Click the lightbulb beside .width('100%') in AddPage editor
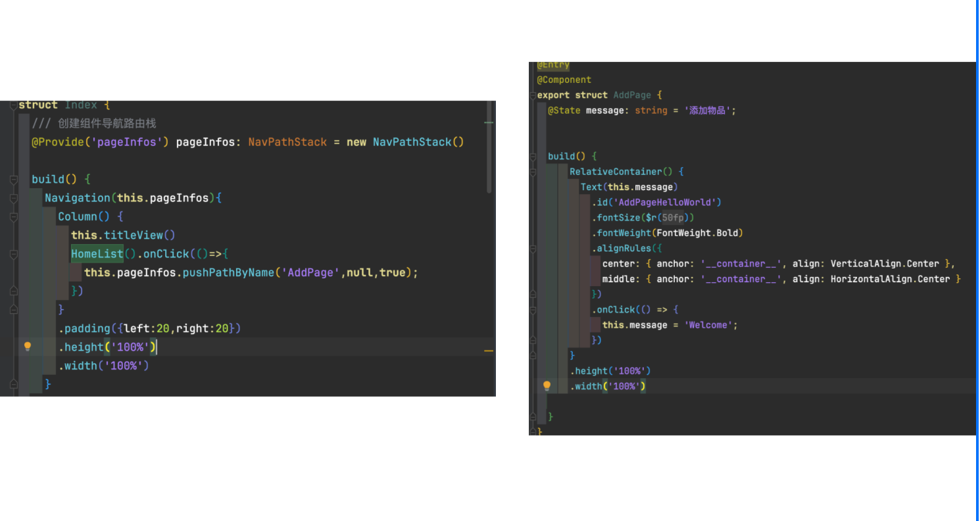The width and height of the screenshot is (980, 521). tap(547, 385)
